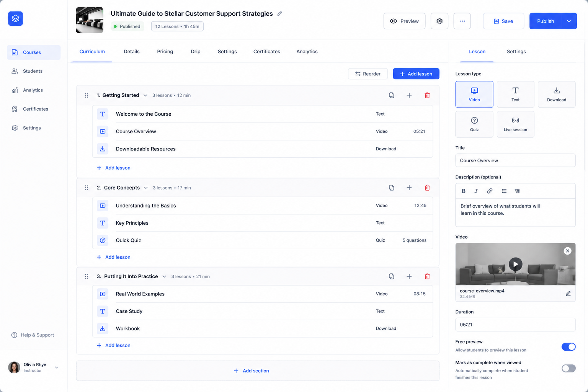Apply italic formatting in description editor

pos(476,191)
